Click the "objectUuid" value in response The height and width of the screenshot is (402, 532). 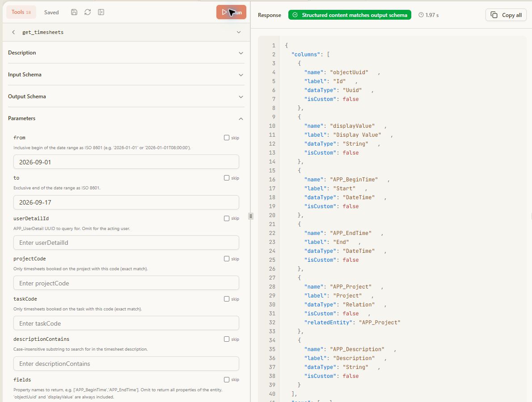pyautogui.click(x=349, y=72)
